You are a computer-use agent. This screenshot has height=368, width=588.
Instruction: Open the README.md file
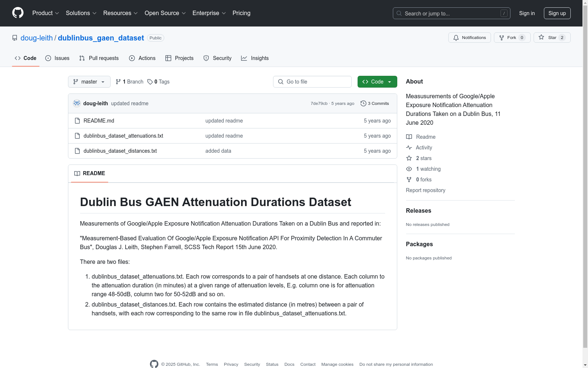tap(99, 121)
